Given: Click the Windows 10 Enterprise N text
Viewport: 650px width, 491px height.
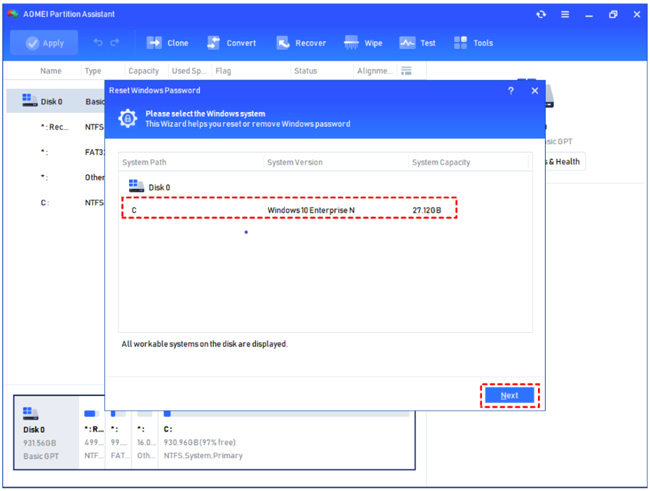Looking at the screenshot, I should tap(311, 210).
